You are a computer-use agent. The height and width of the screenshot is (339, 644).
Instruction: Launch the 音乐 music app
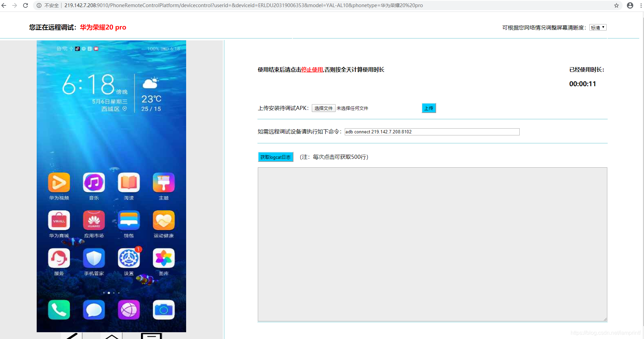tap(94, 182)
